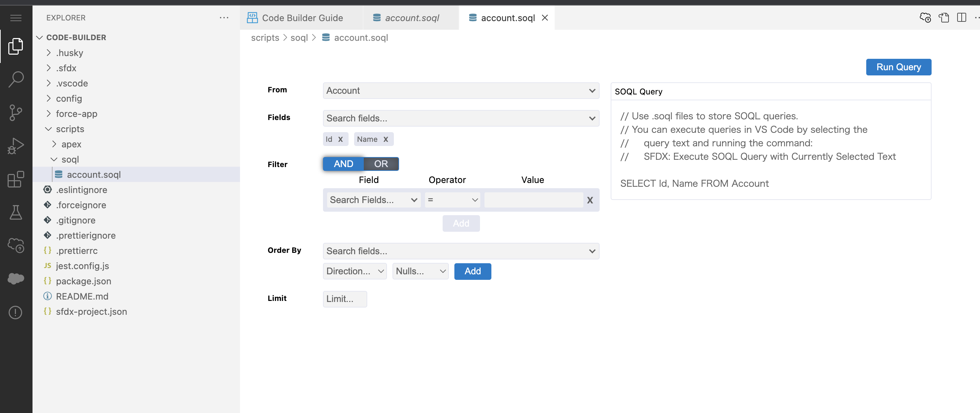Toggle the Filter condition to AND
This screenshot has height=413, width=980.
343,164
